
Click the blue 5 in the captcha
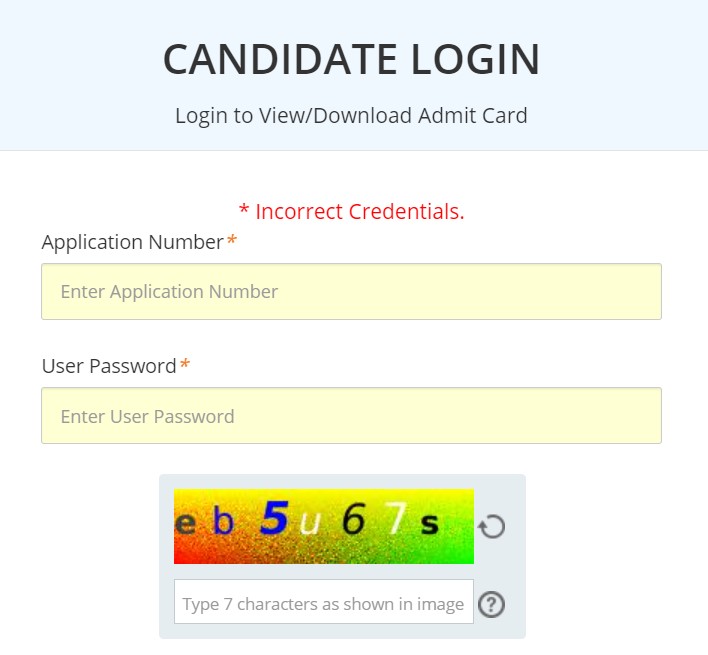(274, 518)
